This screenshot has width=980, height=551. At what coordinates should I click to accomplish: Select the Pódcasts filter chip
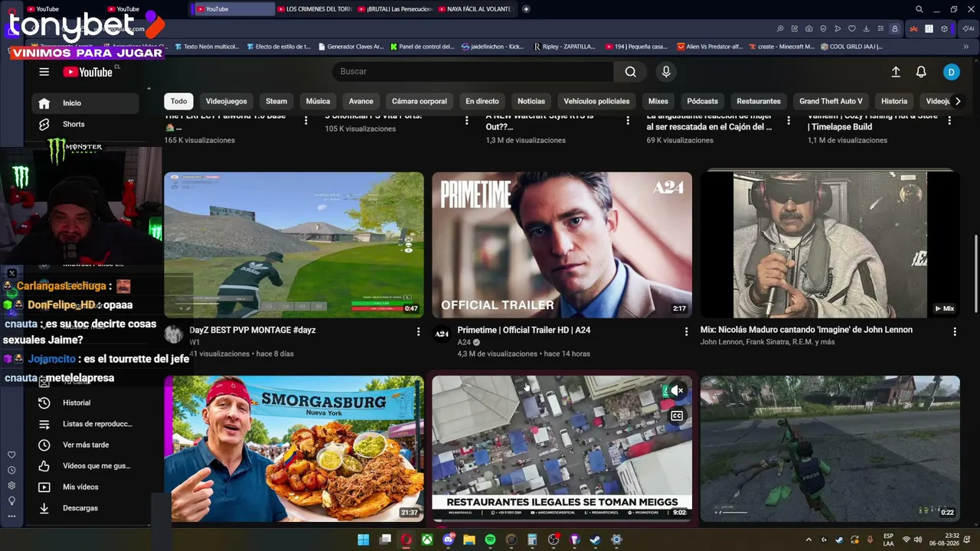702,101
